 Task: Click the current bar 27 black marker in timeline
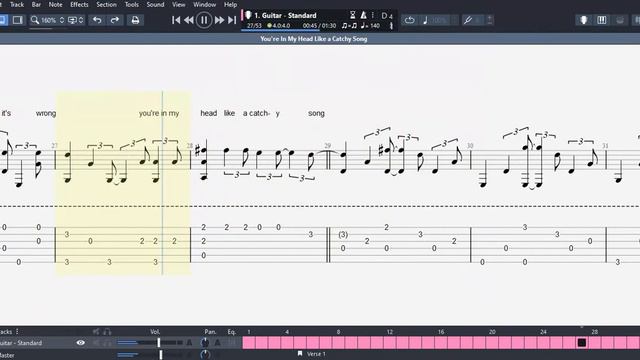click(582, 342)
